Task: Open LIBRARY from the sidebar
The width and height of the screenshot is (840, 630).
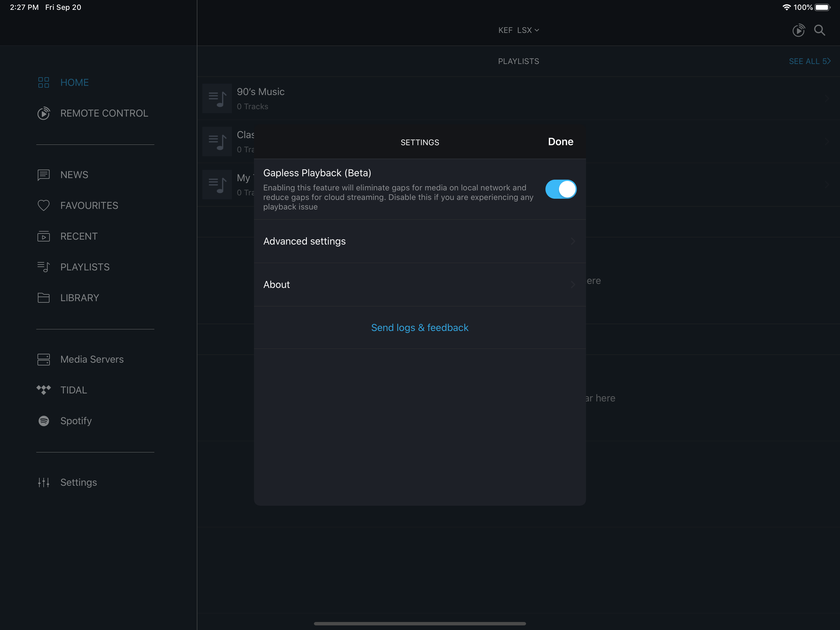Action: point(80,298)
